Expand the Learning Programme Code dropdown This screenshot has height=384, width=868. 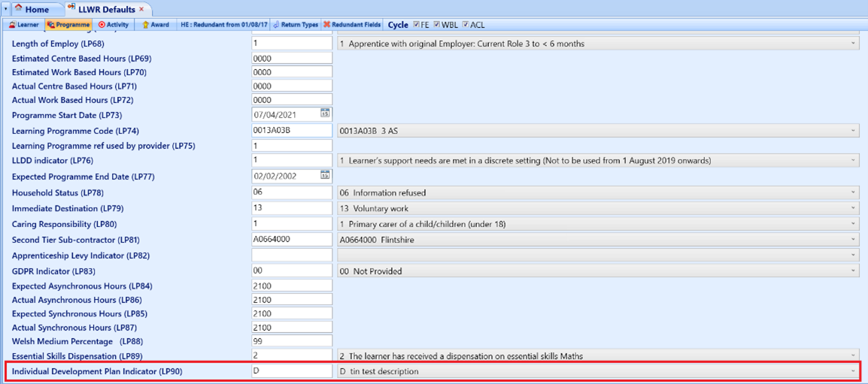point(853,131)
